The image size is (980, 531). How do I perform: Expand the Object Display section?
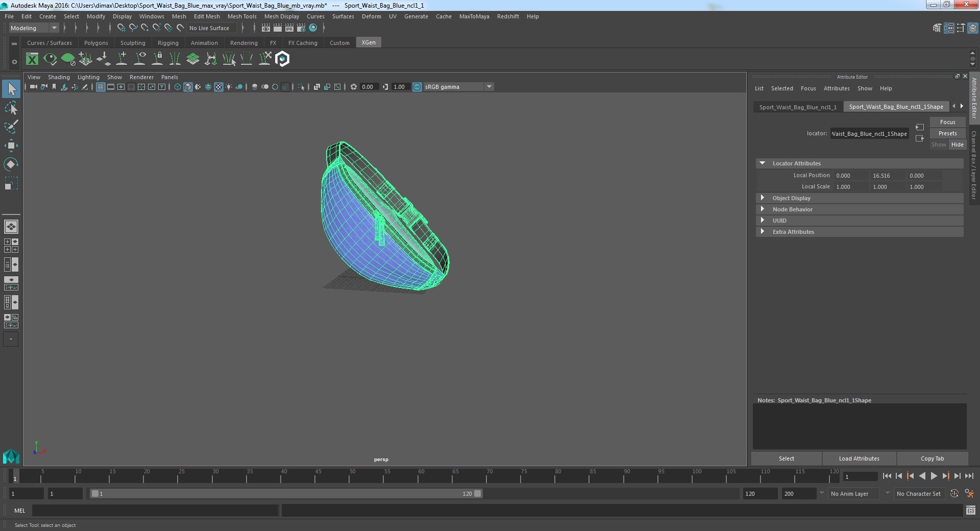point(860,198)
